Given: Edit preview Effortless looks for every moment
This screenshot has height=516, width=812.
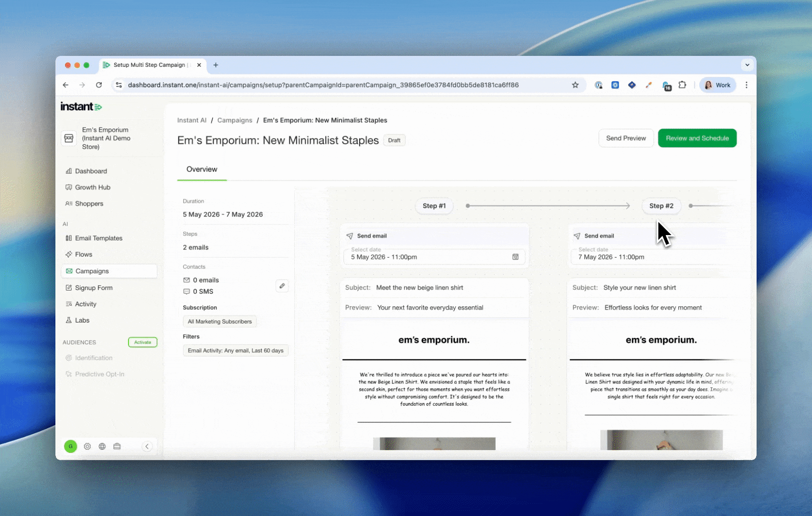Looking at the screenshot, I should 653,308.
